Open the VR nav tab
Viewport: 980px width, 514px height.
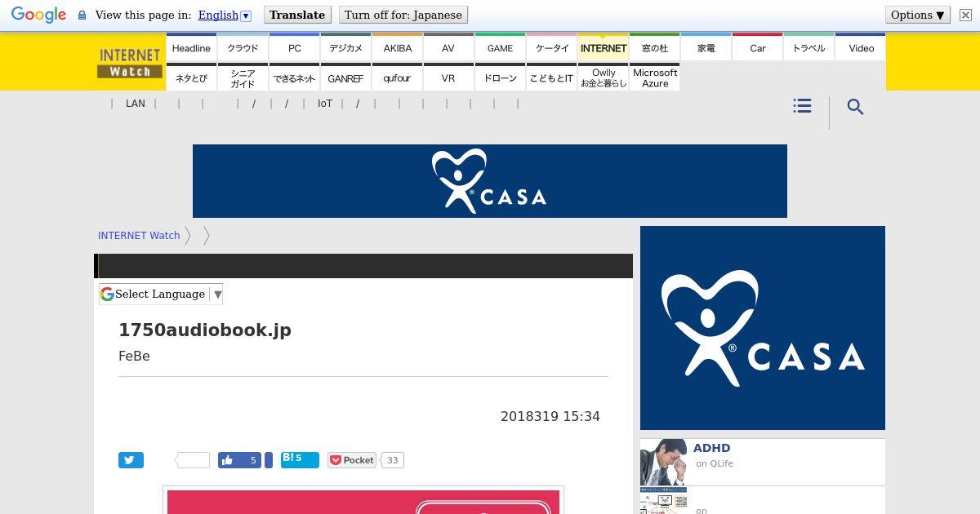[448, 78]
